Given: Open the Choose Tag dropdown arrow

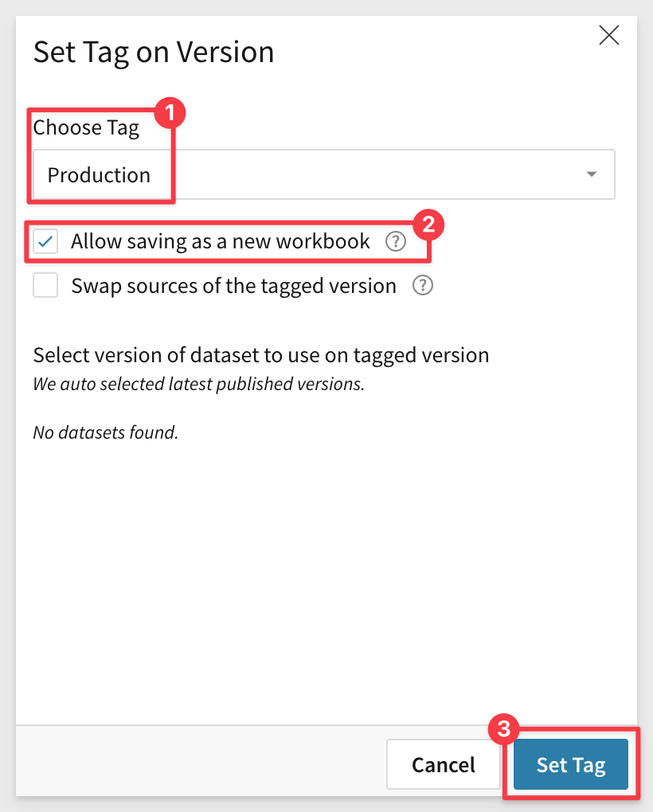Looking at the screenshot, I should 591,174.
